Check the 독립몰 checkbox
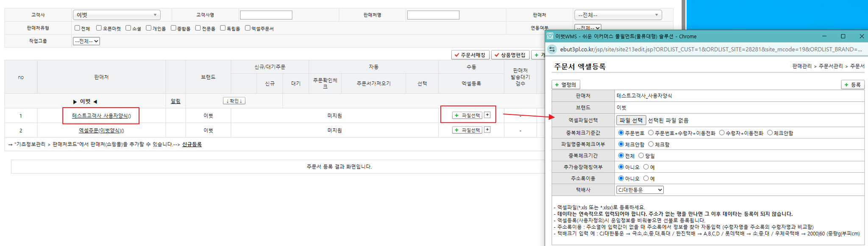Screen dimensions: 868x246 click(223, 28)
